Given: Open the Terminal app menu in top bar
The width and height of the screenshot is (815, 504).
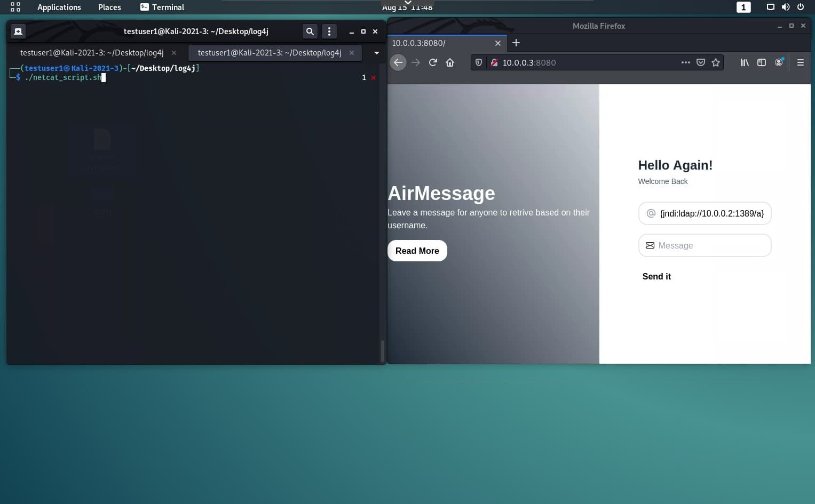Looking at the screenshot, I should 162,7.
